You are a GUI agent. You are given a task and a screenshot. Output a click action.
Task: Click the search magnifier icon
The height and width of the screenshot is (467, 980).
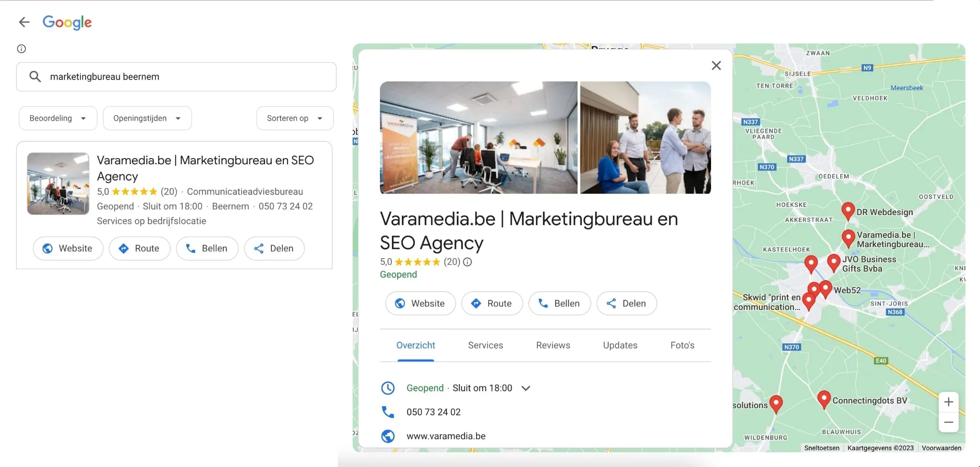tap(35, 77)
